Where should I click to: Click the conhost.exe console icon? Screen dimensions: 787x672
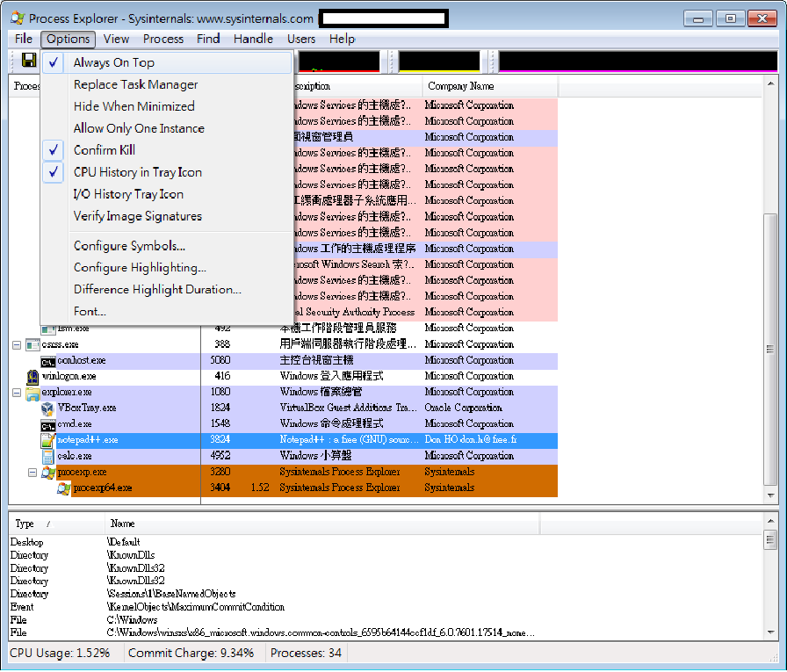click(47, 361)
